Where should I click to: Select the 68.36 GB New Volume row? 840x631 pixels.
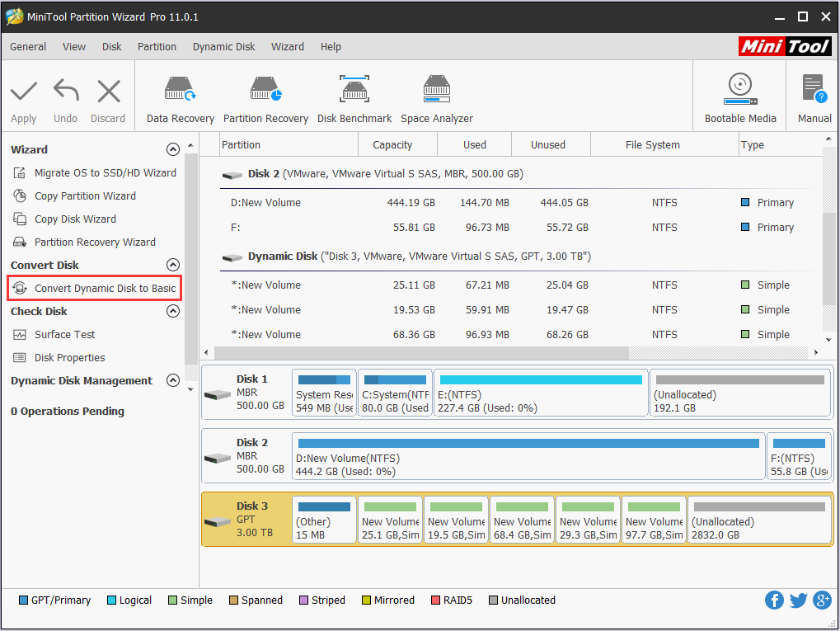click(x=519, y=335)
